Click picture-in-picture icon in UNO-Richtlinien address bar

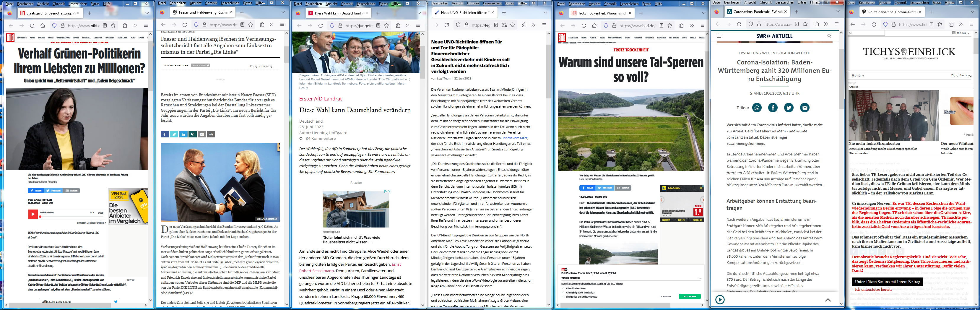pyautogui.click(x=504, y=25)
